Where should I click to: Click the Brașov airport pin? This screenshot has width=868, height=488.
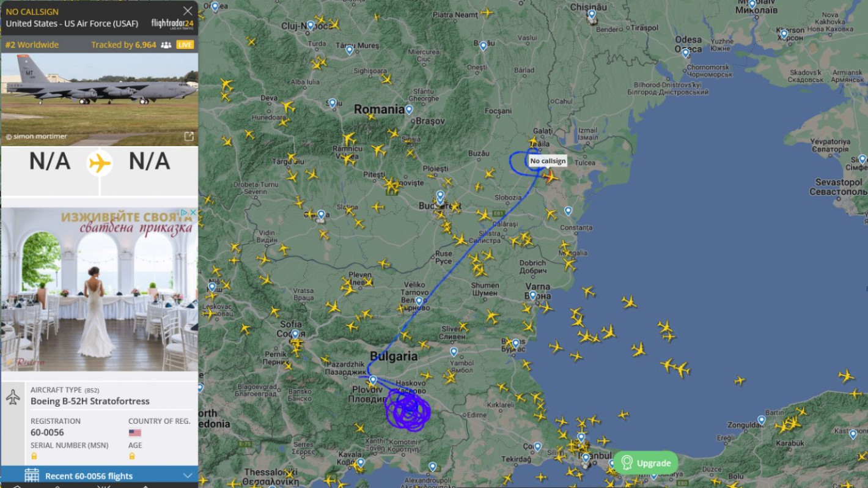[x=409, y=111]
